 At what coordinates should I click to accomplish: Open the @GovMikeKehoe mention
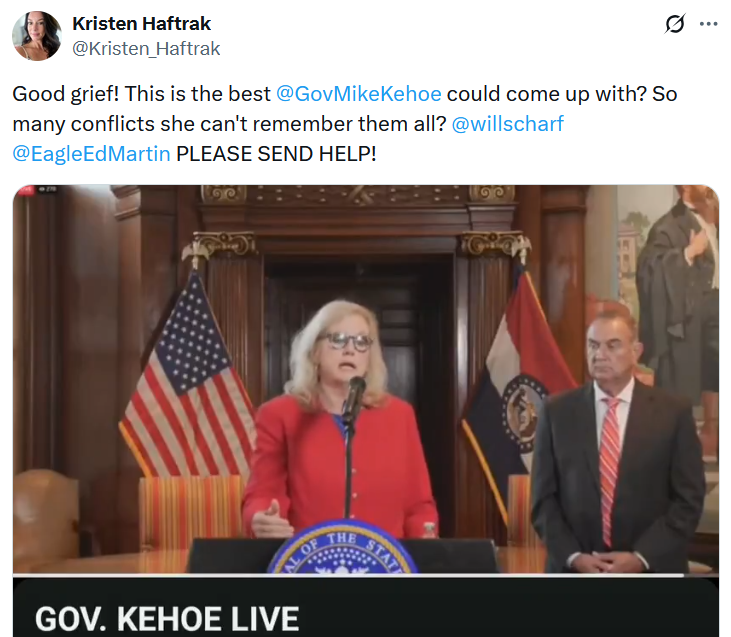point(359,94)
